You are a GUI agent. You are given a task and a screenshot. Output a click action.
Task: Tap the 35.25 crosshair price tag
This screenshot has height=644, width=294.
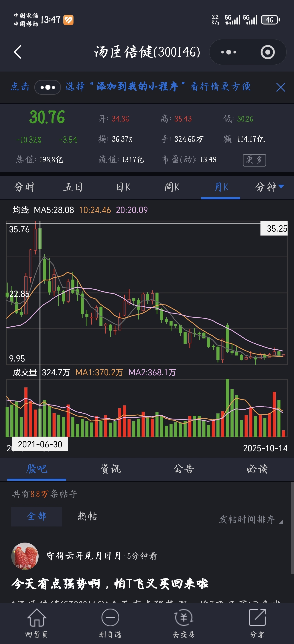pos(274,228)
